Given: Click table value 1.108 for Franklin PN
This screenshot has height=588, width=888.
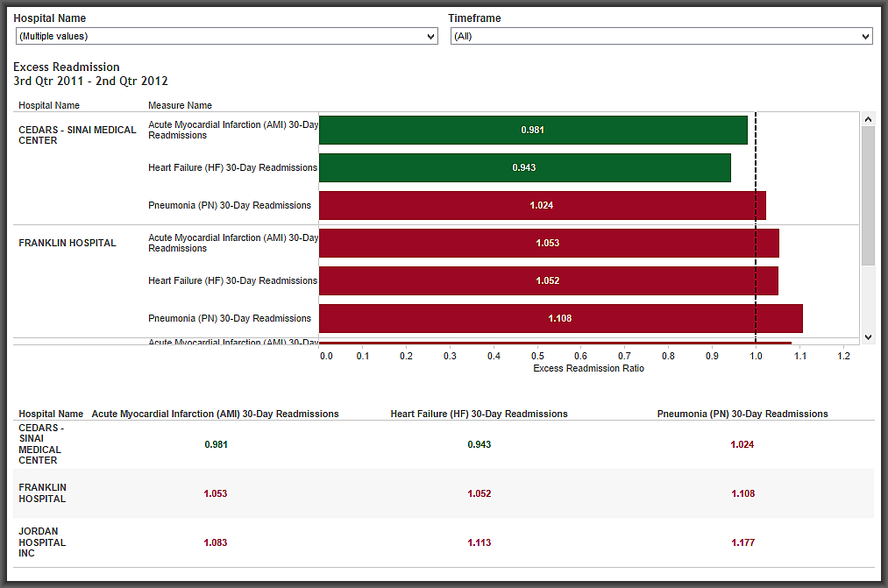Looking at the screenshot, I should pyautogui.click(x=743, y=493).
